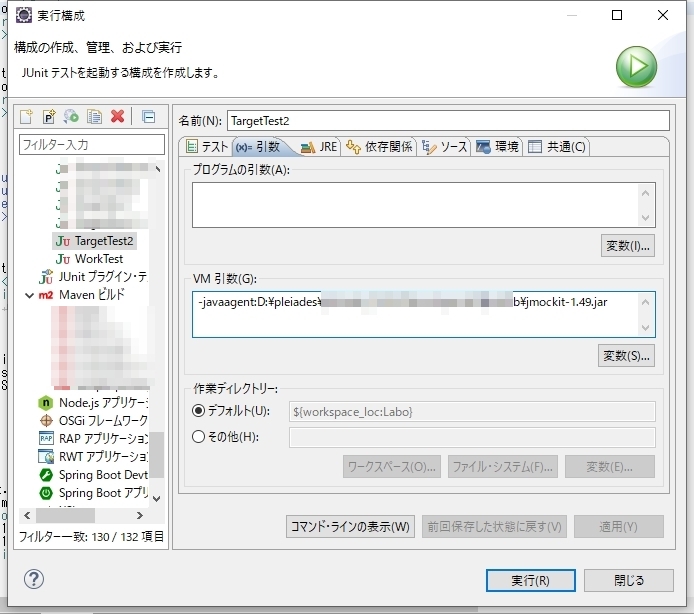Viewport: 694px width, 614px height.
Task: Select the Node.js アプリケーション entry
Action: click(93, 403)
